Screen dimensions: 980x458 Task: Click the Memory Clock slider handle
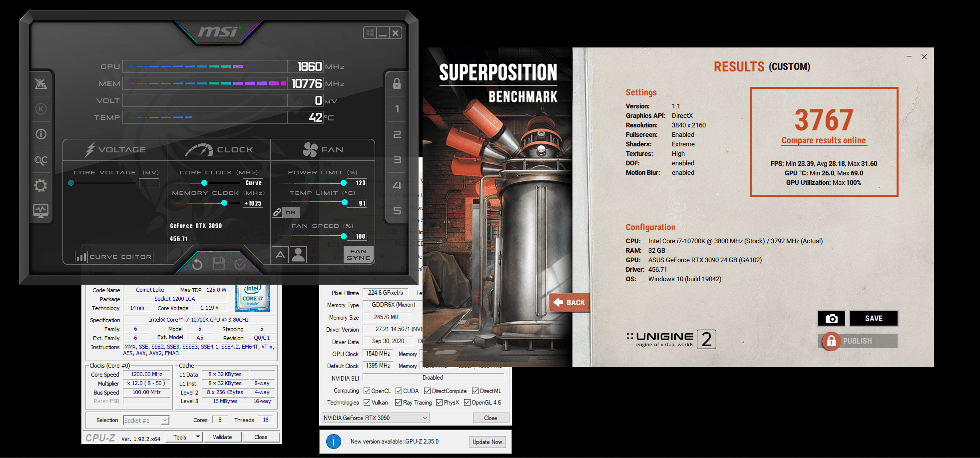(224, 203)
